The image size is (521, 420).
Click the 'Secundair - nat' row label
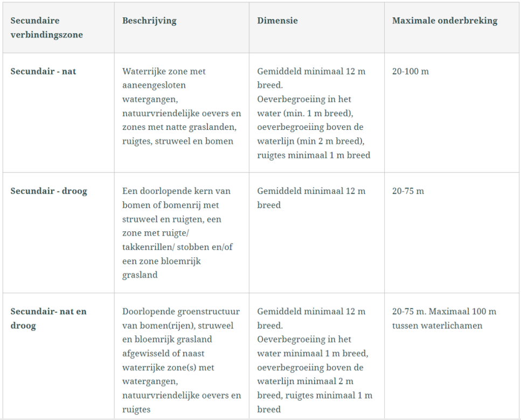(x=43, y=71)
